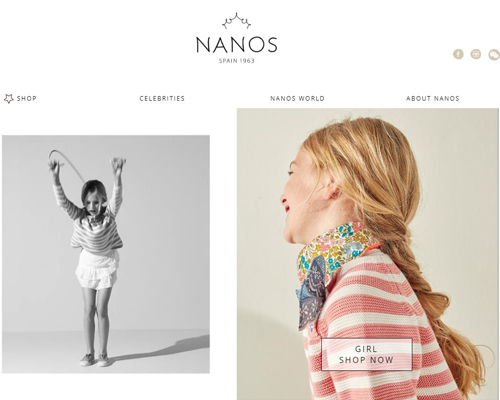Image resolution: width=500 pixels, height=400 pixels.
Task: Open the black-and-white girl photo
Action: click(106, 254)
